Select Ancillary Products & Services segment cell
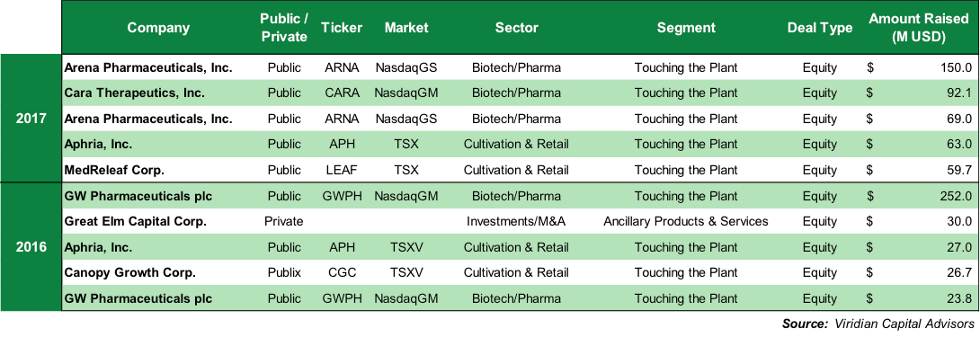 pos(686,221)
